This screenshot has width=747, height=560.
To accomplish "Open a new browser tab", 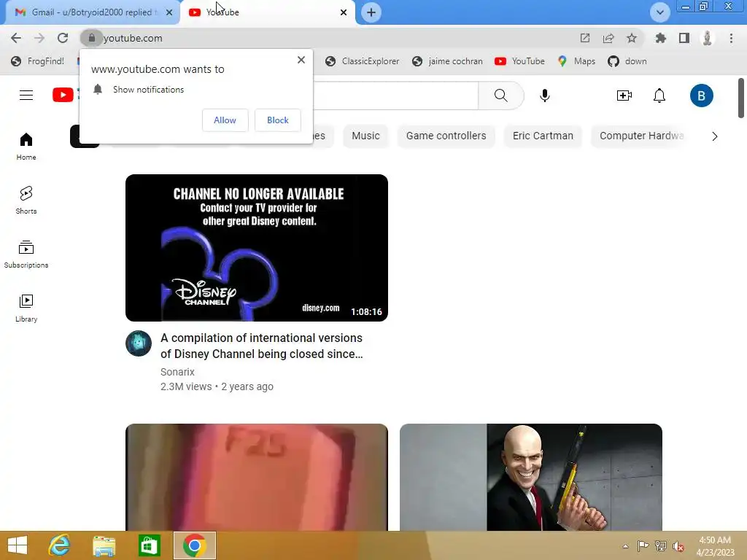I will coord(371,12).
